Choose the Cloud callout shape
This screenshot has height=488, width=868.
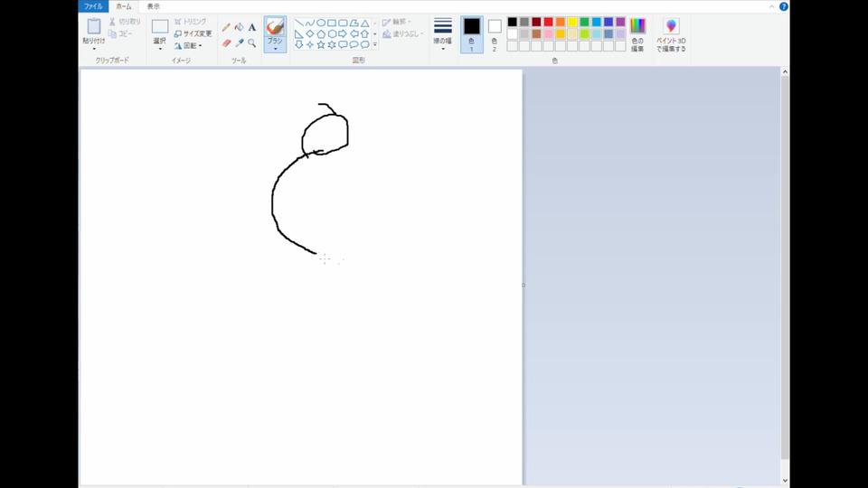coord(364,44)
